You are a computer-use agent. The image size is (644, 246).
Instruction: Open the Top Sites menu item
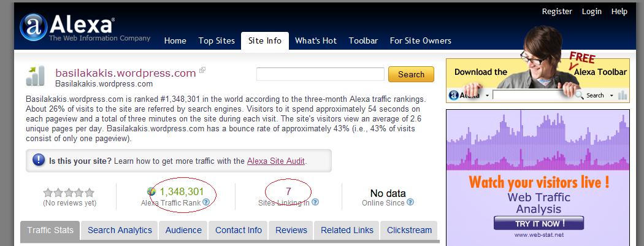tap(217, 40)
